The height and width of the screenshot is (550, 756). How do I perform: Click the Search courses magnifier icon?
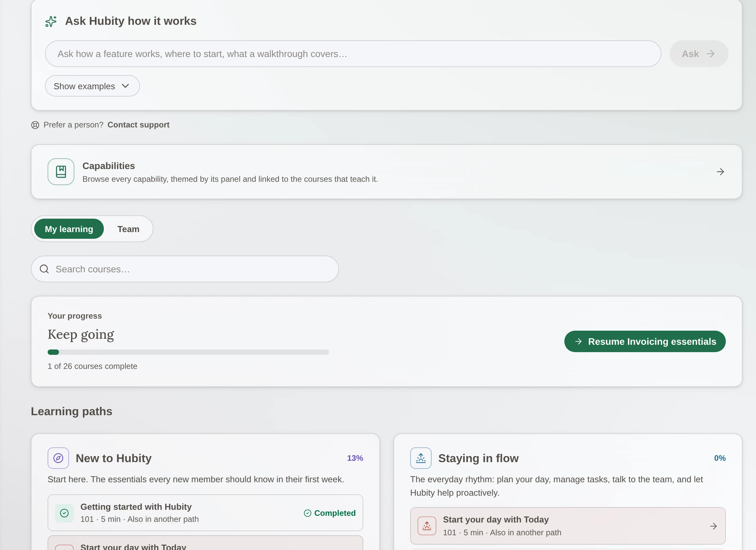(44, 269)
